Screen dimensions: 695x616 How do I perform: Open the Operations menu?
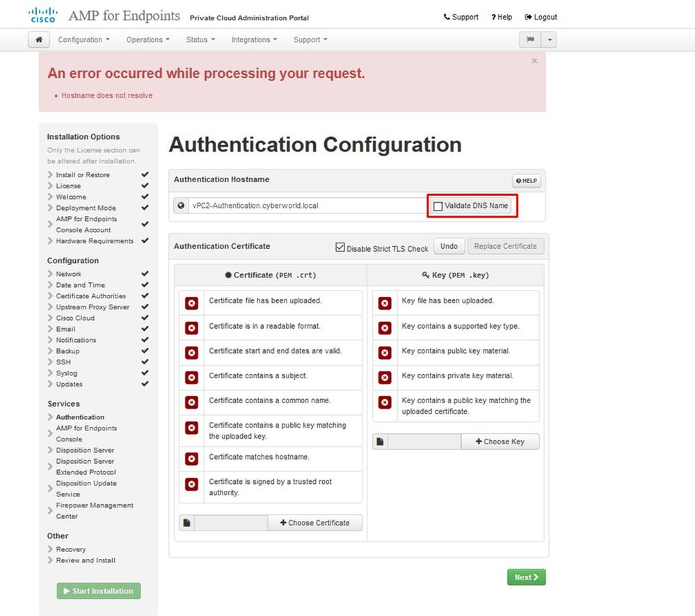coord(147,40)
